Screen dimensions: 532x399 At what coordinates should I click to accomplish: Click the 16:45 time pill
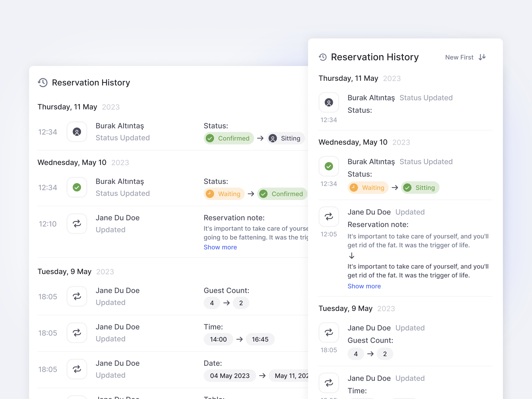260,339
